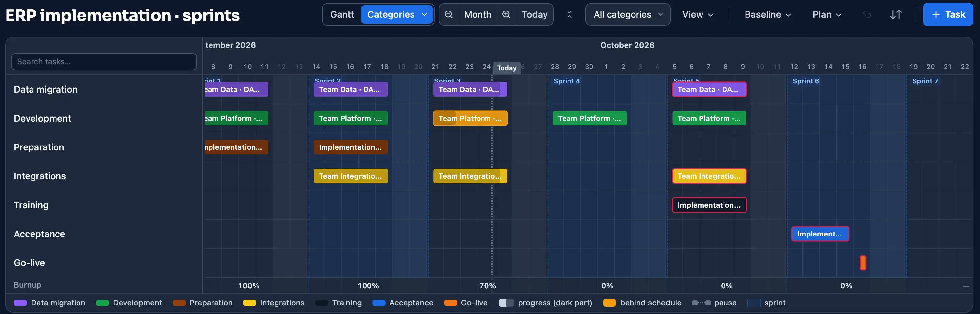The height and width of the screenshot is (314, 980).
Task: Click the Sprint 4 label
Action: tap(567, 81)
